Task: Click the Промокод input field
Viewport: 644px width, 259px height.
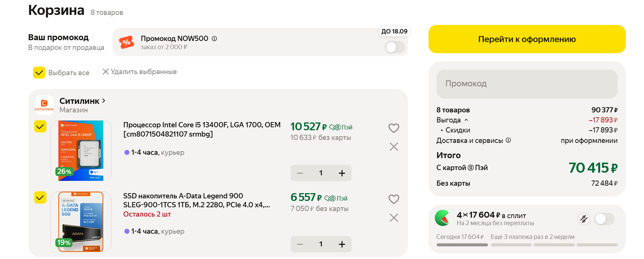Action: [x=527, y=84]
